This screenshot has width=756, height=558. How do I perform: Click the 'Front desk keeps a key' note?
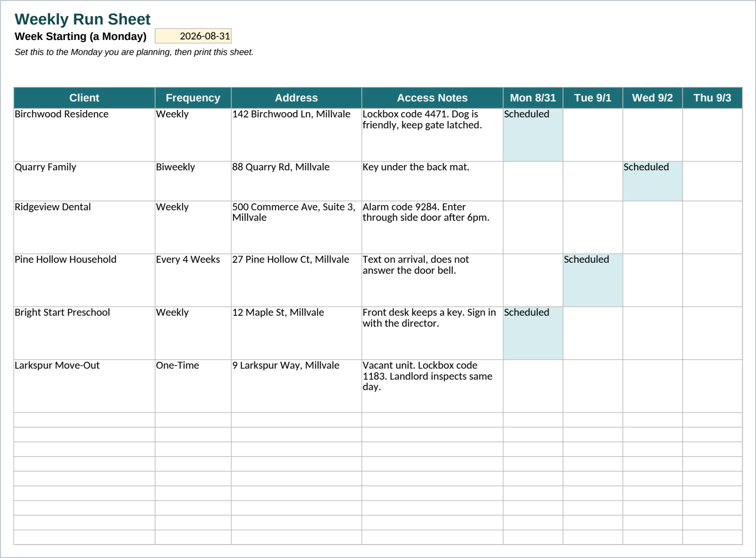click(x=432, y=333)
